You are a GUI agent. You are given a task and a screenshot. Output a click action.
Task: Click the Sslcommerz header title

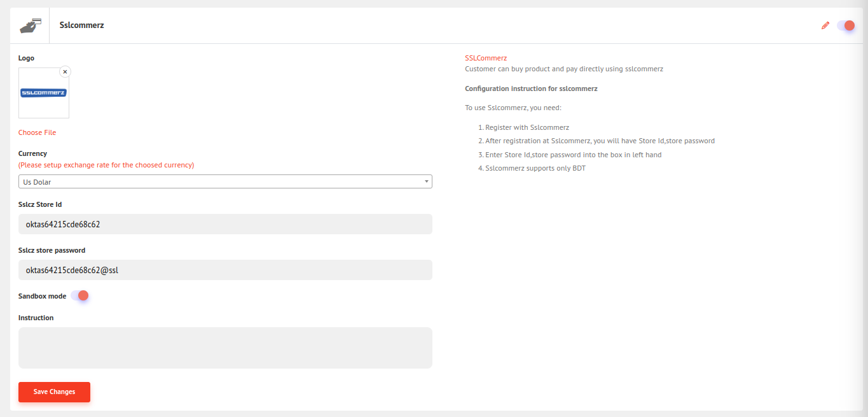(81, 25)
